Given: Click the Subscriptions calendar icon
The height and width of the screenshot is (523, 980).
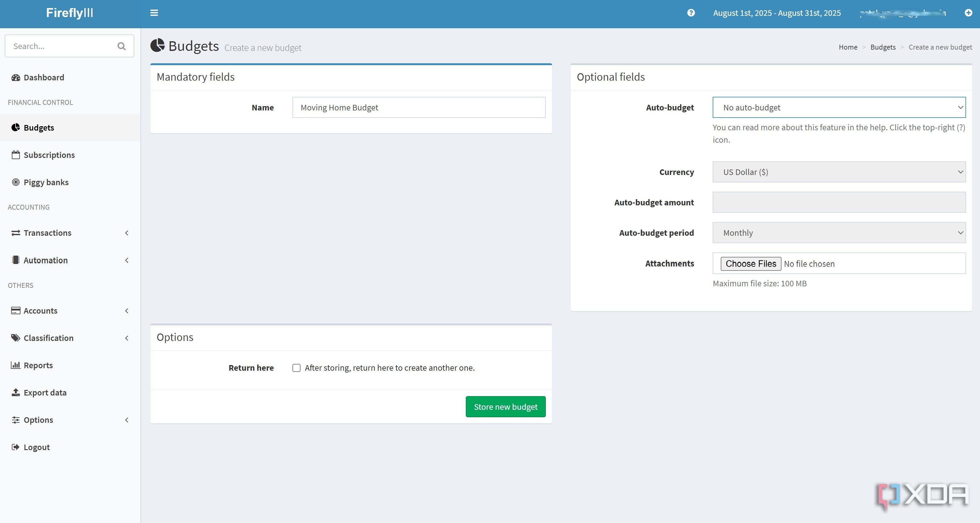Looking at the screenshot, I should [16, 155].
